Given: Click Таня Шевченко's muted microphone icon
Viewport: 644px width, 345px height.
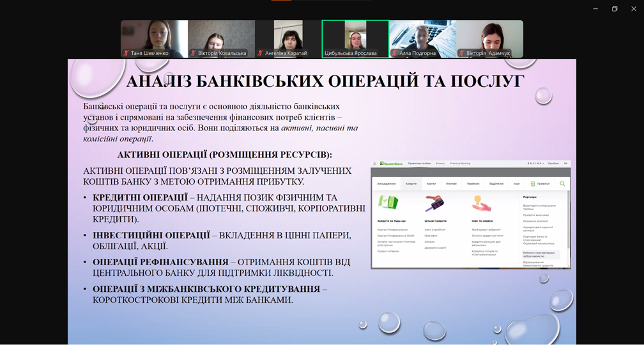Looking at the screenshot, I should [126, 54].
